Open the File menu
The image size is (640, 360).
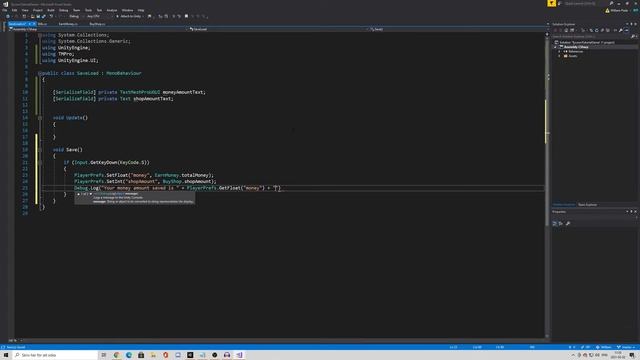[5, 10]
